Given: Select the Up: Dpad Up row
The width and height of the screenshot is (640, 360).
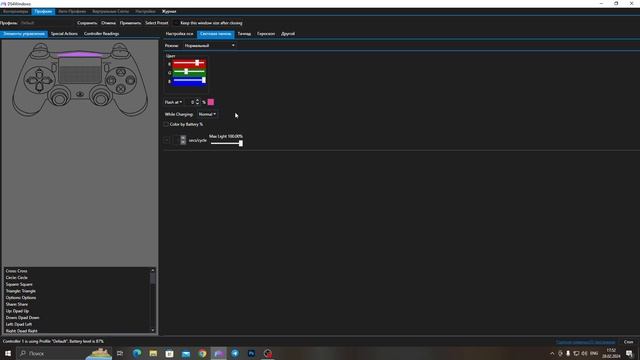Looking at the screenshot, I should 77,311.
